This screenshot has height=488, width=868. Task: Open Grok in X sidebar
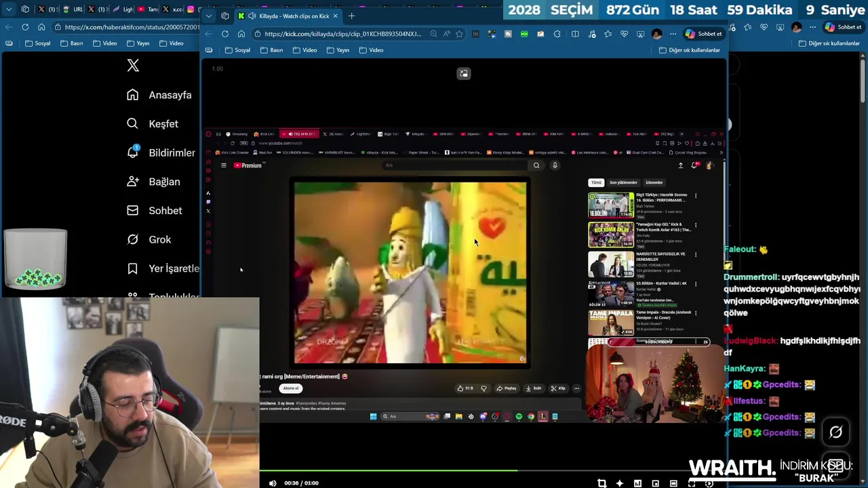point(149,239)
